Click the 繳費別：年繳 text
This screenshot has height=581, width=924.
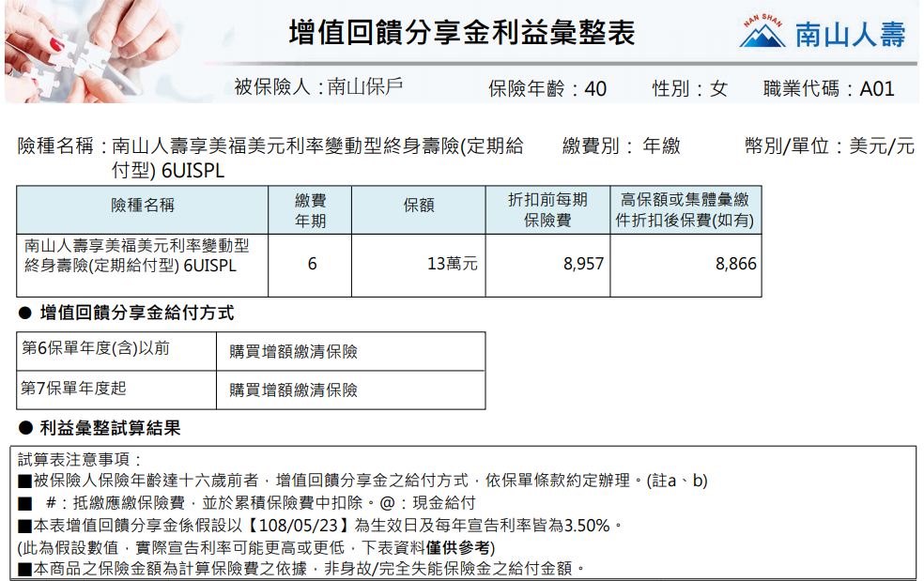point(621,145)
